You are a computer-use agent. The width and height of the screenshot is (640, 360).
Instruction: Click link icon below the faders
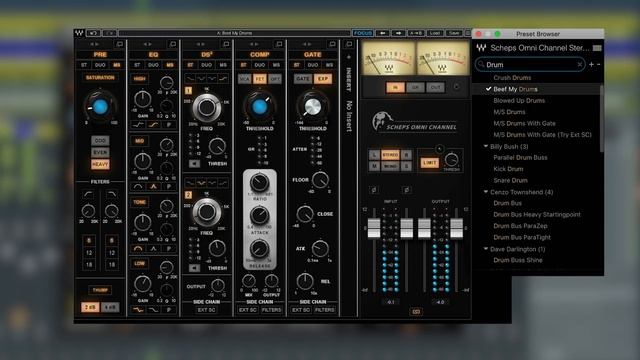click(x=416, y=312)
